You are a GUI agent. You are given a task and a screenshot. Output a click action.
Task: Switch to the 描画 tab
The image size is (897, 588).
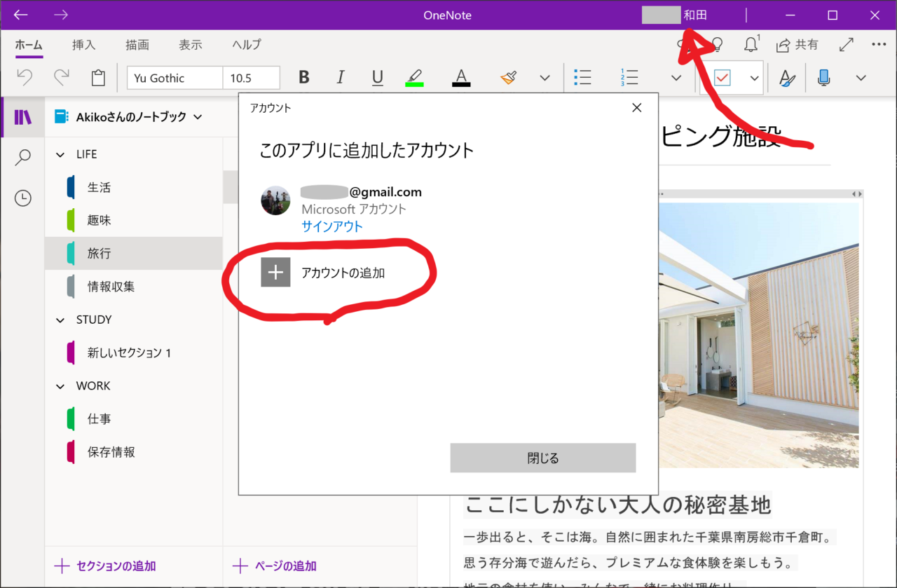[x=137, y=45]
